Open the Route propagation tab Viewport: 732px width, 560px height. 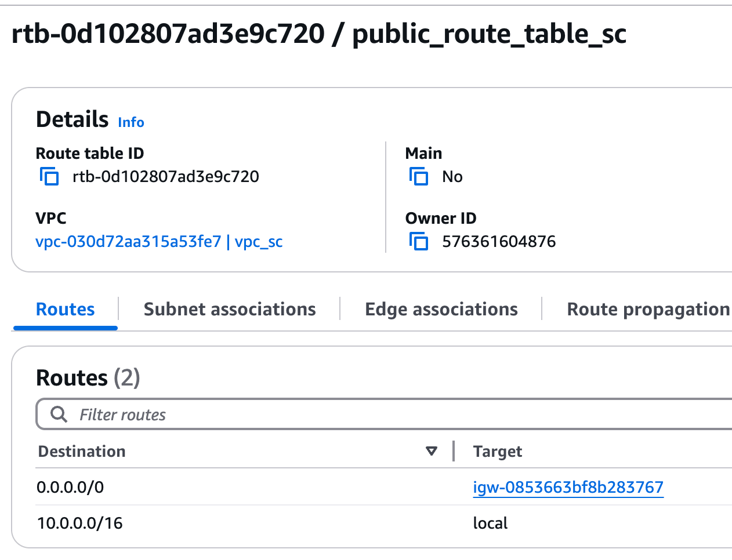(648, 310)
